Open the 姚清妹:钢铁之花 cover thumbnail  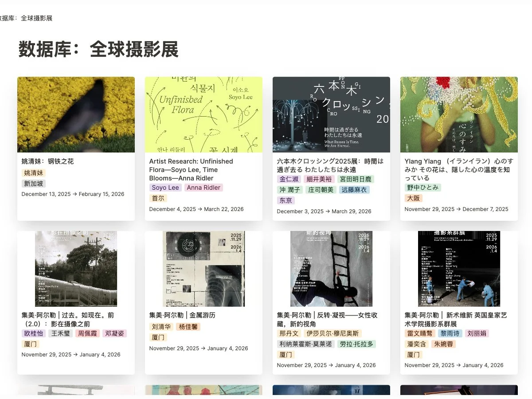76,114
